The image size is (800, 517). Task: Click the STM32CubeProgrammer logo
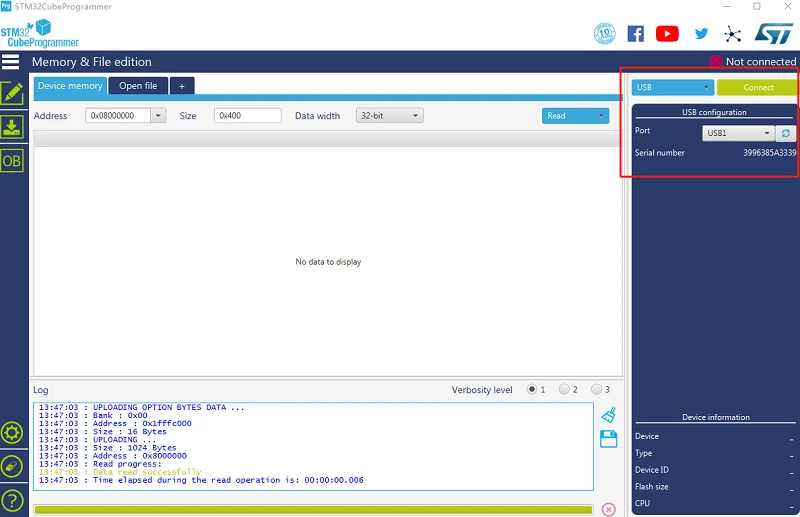(x=40, y=34)
